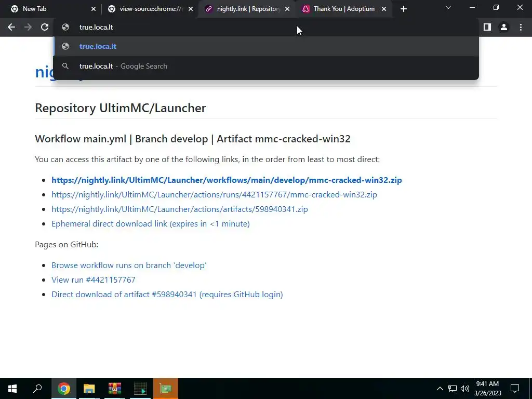Browse workflow runs on branch 'develop'
Screen dimensions: 532x399
(129, 265)
